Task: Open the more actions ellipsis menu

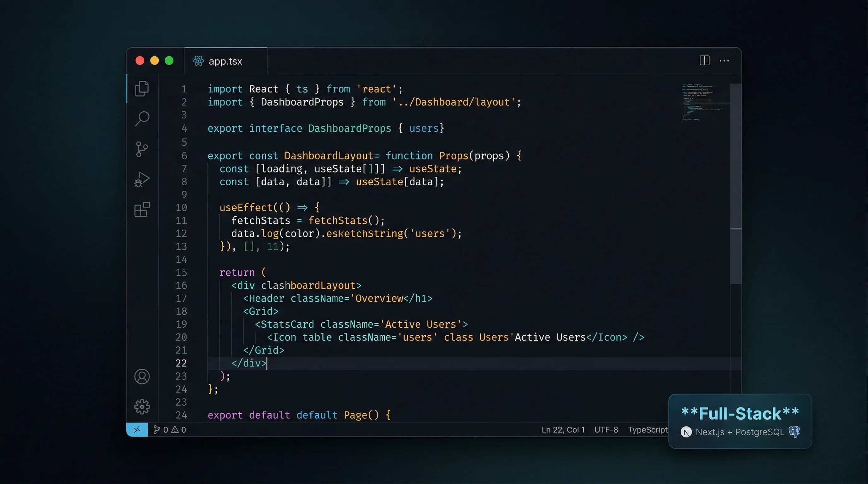Action: click(724, 61)
